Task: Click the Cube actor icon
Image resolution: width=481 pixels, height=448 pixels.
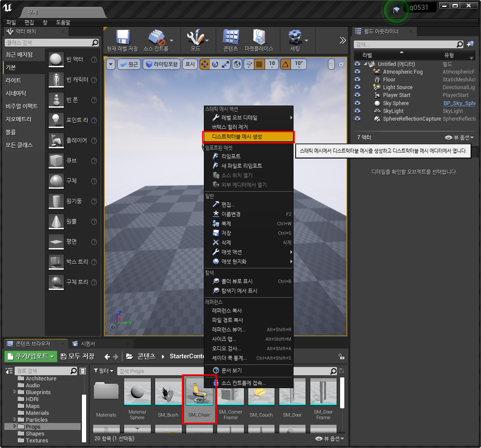Action: [x=56, y=161]
